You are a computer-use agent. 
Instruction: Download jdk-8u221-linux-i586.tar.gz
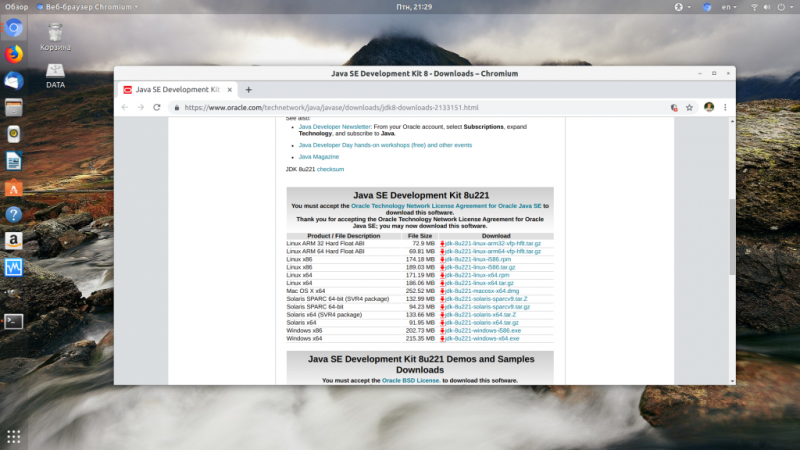[480, 267]
